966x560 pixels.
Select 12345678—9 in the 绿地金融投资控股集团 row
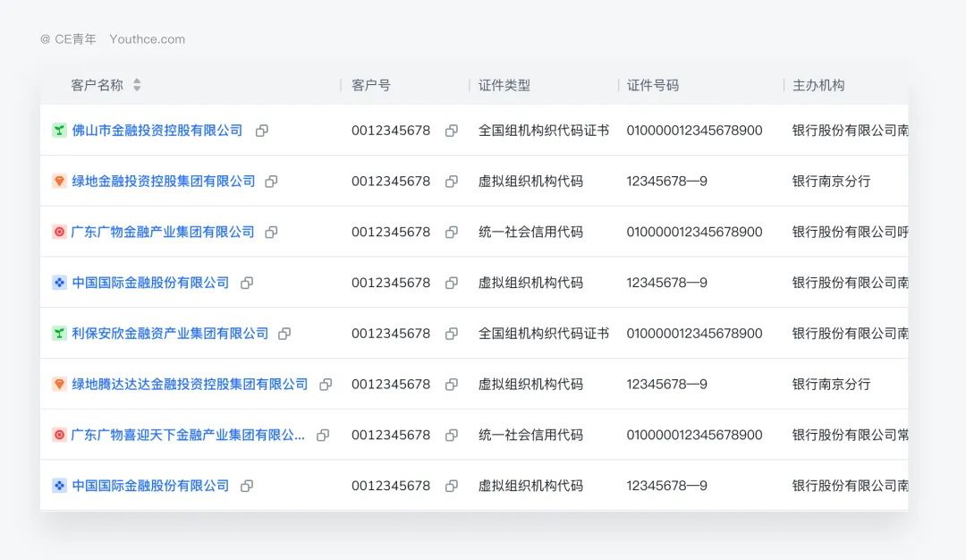point(666,181)
